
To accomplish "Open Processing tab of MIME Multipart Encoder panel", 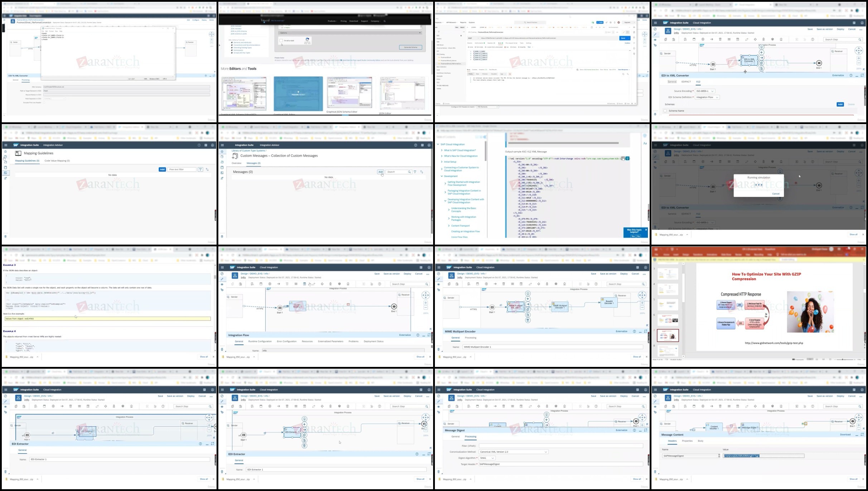I will (470, 338).
